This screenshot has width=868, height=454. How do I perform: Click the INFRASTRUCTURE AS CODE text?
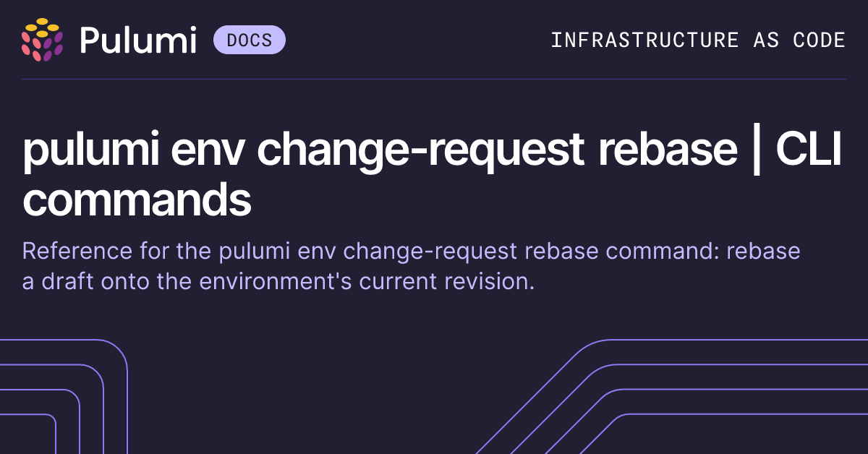(x=698, y=40)
